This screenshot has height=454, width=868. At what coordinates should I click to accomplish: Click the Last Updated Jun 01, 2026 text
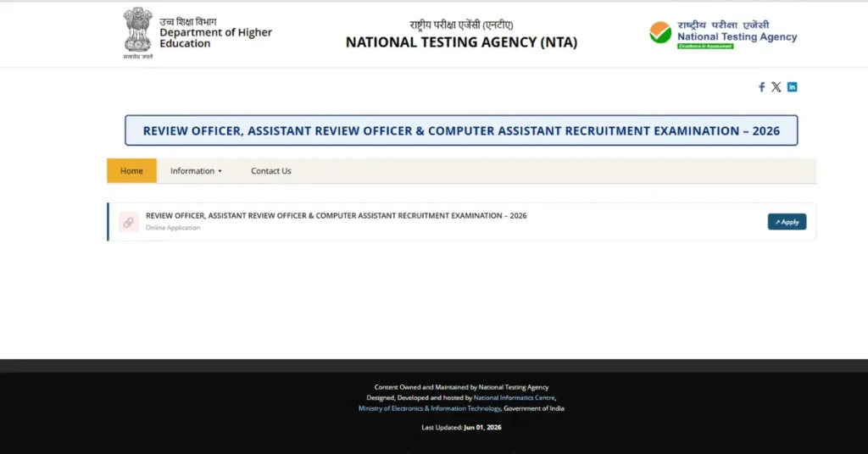point(461,428)
